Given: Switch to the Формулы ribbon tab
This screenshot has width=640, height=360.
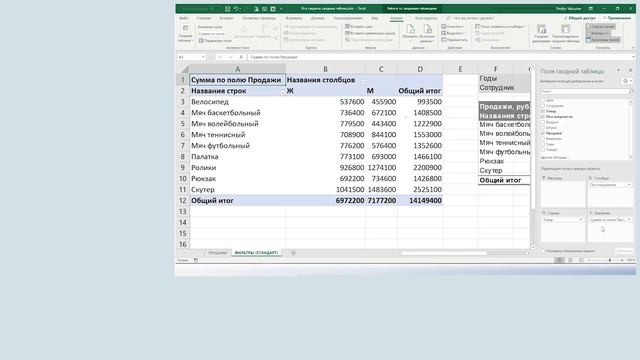Looking at the screenshot, I should point(293,18).
